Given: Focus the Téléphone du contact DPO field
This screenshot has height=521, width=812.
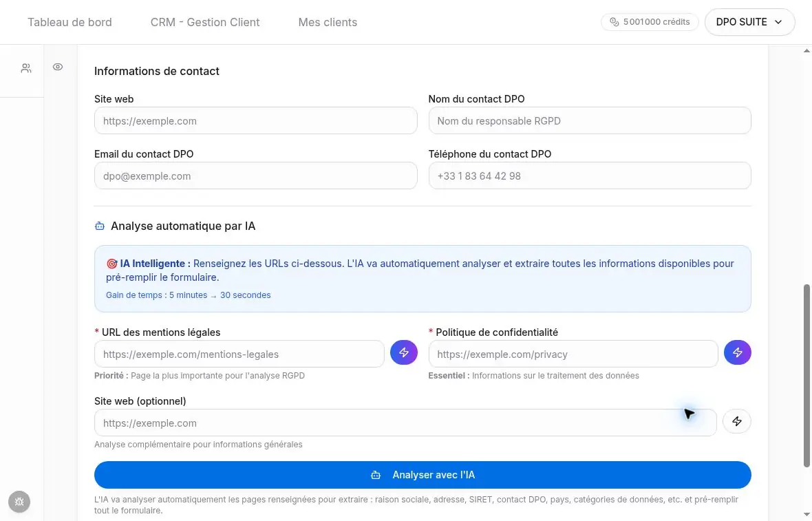Looking at the screenshot, I should (x=589, y=176).
